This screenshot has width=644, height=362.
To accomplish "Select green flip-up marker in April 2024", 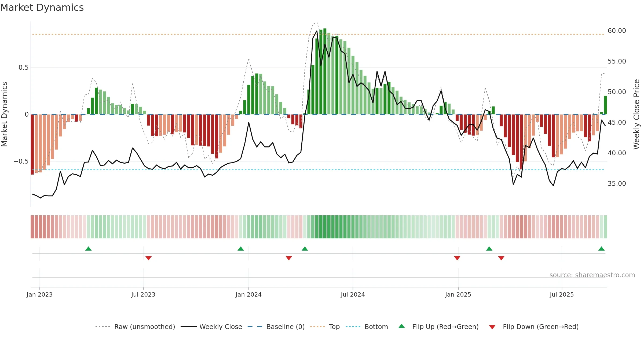I will 305,249.
